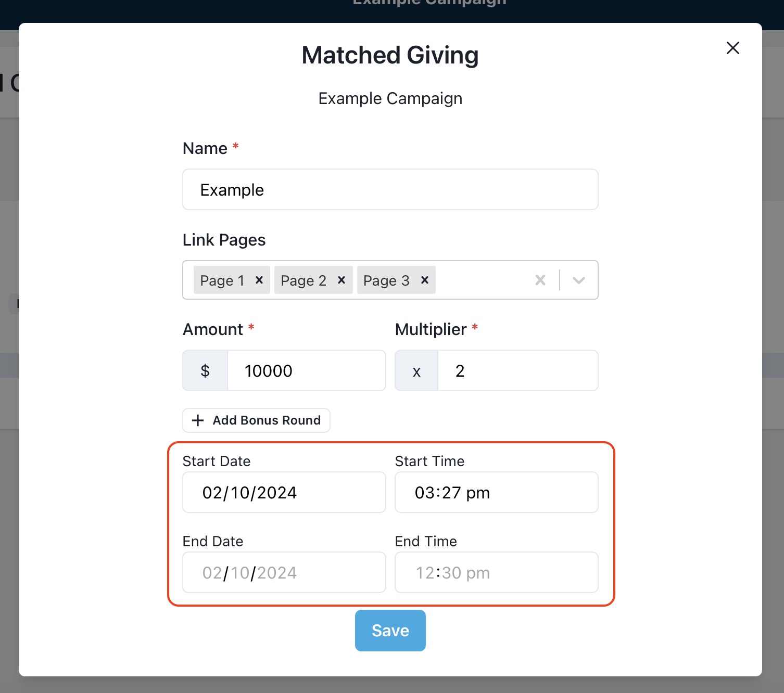Viewport: 784px width, 693px height.
Task: Set the End Time field
Action: [497, 572]
